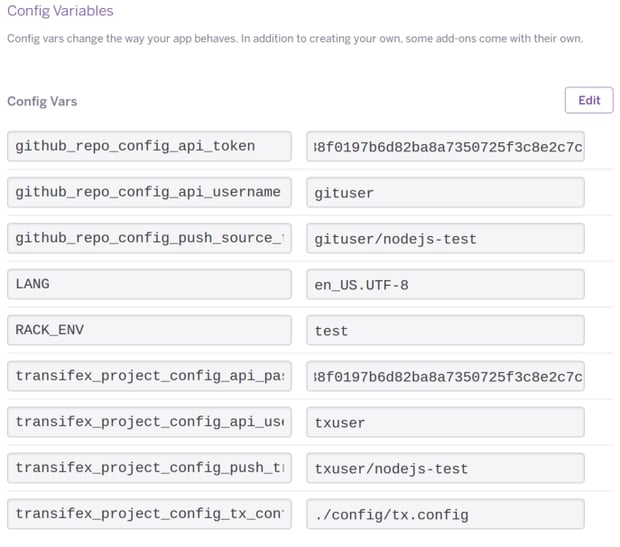Click the txuser value field
This screenshot has width=620, height=547.
tap(445, 422)
